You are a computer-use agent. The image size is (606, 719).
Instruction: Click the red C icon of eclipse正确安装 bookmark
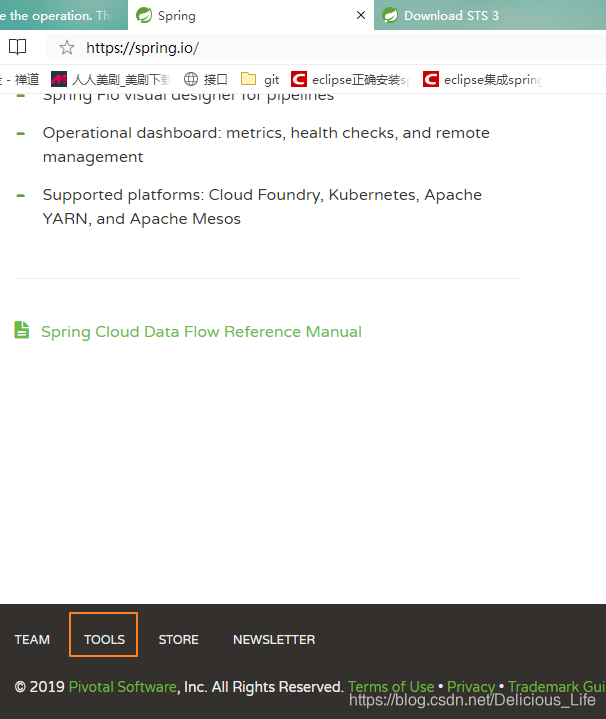(x=299, y=79)
